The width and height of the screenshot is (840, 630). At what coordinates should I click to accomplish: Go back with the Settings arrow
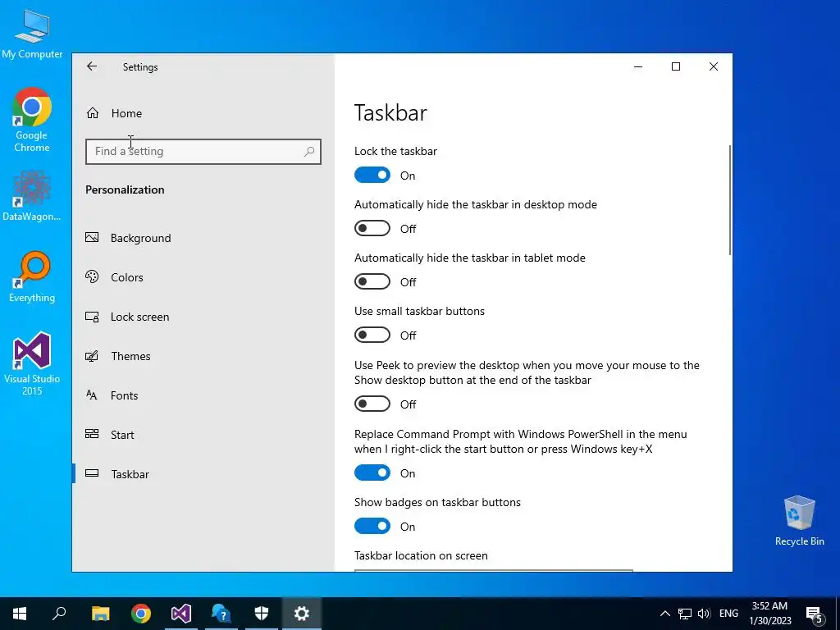click(92, 66)
